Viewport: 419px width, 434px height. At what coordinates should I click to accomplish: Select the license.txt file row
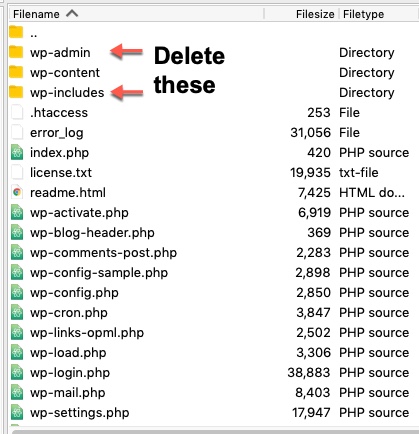pos(213,172)
